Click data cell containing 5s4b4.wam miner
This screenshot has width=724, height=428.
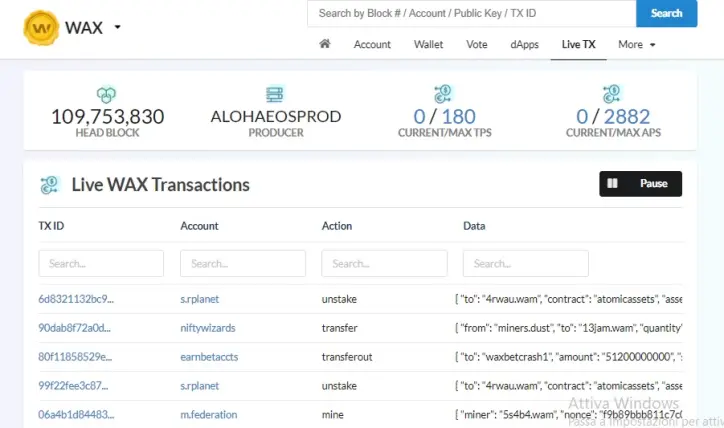(x=568, y=415)
